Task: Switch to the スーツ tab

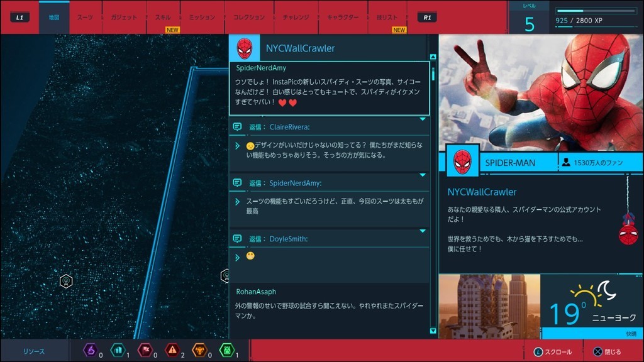Action: [x=85, y=17]
